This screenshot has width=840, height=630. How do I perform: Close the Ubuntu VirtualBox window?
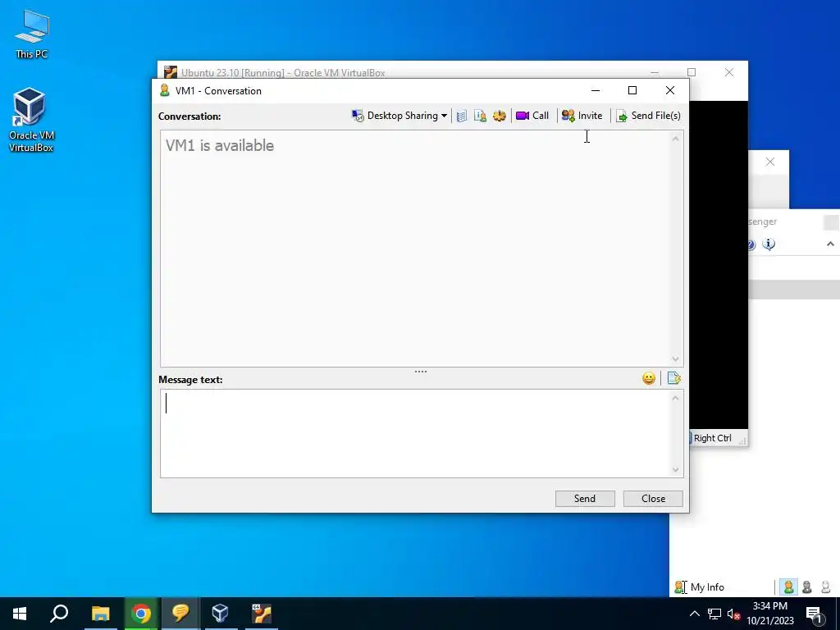coord(729,72)
